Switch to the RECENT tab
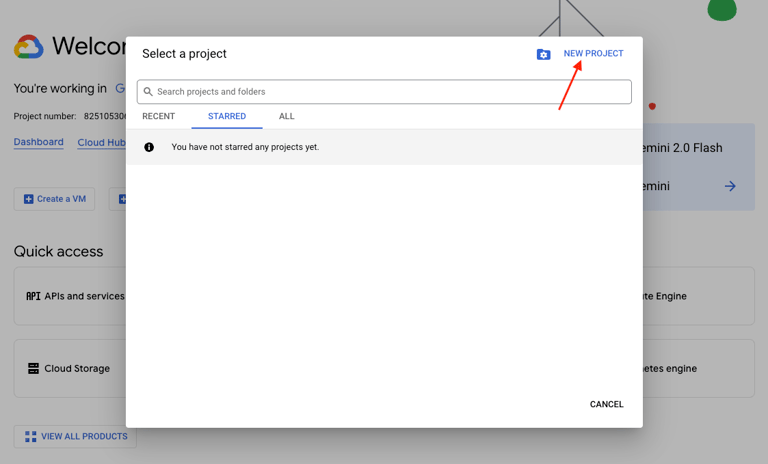The image size is (768, 464). tap(158, 116)
